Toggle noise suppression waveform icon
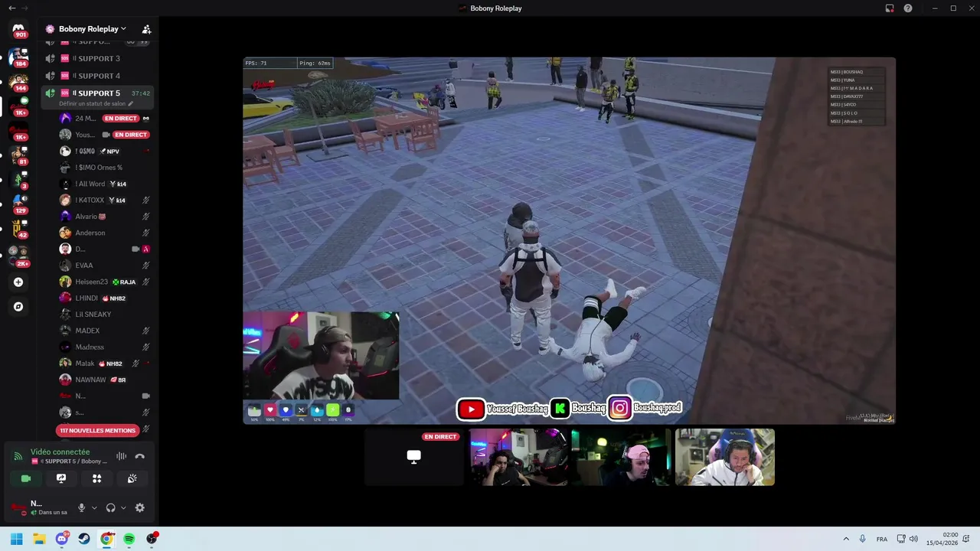Viewport: 980px width, 551px height. click(x=121, y=456)
